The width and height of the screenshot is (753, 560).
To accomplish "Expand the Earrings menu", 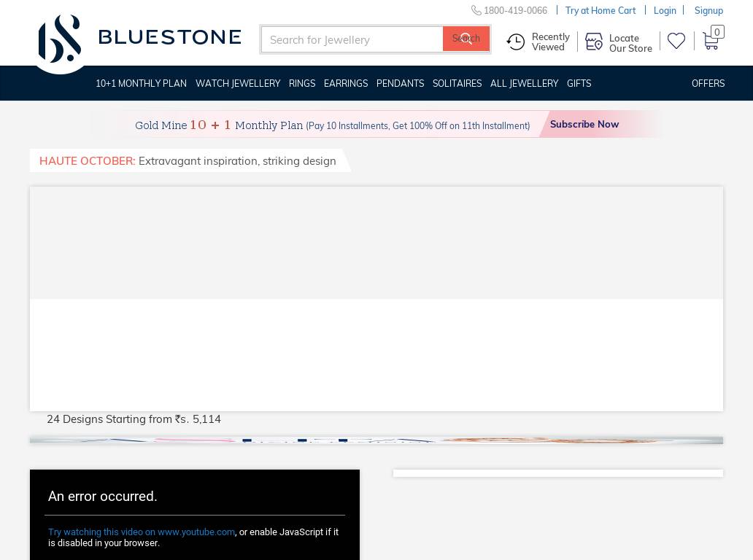I will [x=346, y=84].
